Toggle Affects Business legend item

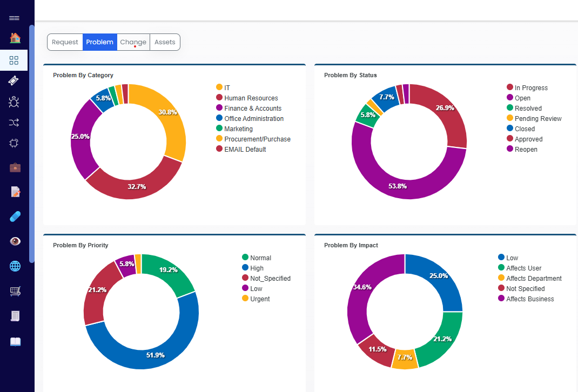526,299
